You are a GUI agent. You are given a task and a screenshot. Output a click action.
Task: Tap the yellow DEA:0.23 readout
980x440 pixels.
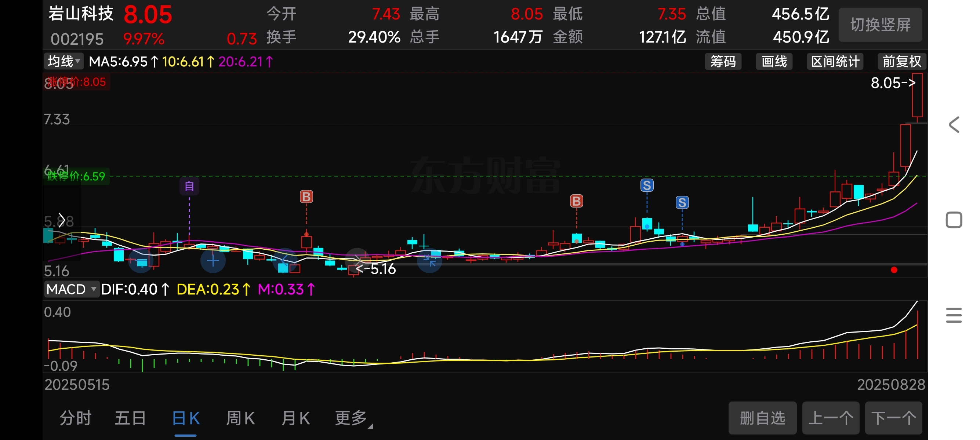(213, 290)
